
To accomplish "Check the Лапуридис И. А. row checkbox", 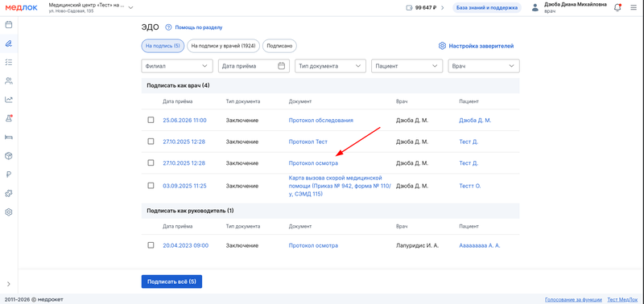I will (x=151, y=245).
